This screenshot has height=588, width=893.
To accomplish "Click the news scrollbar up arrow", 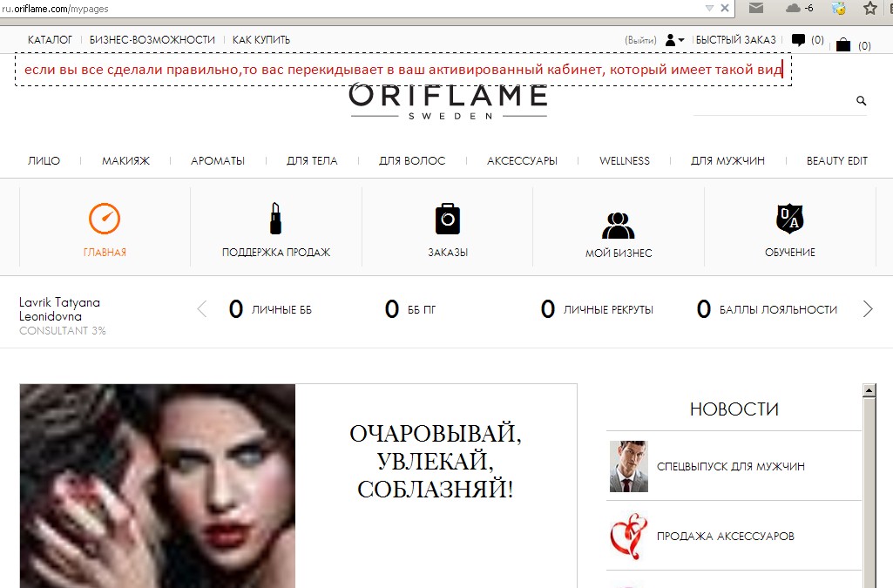I will click(869, 390).
